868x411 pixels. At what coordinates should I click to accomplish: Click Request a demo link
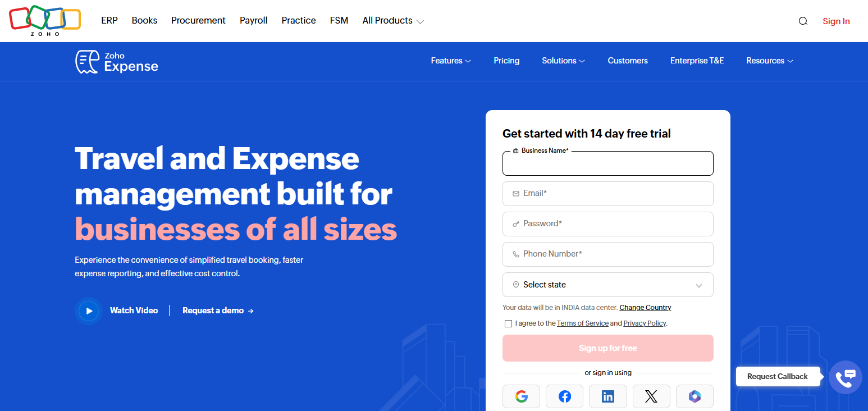[218, 310]
